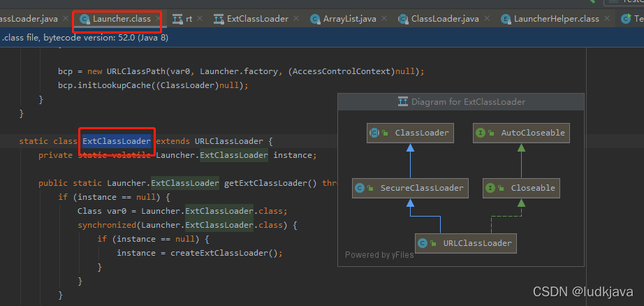The height and width of the screenshot is (306, 644).
Task: Switch to the ClassLoader.java tab
Action: pos(445,19)
